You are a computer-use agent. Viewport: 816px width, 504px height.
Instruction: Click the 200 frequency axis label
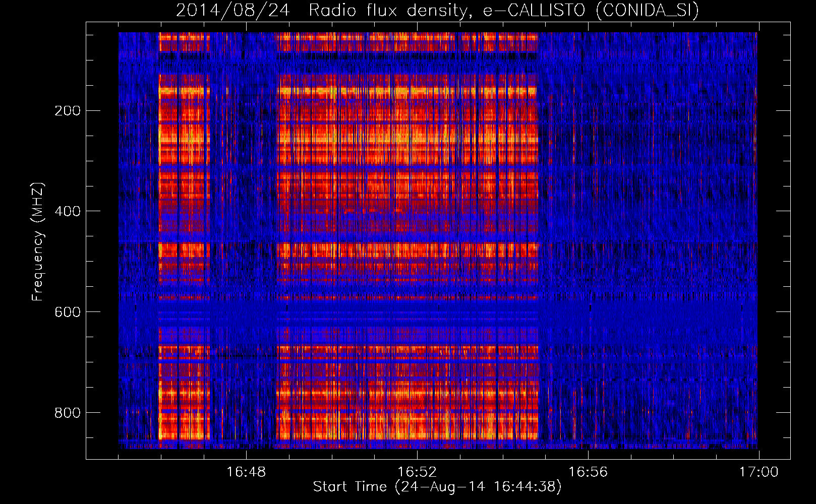click(x=68, y=110)
